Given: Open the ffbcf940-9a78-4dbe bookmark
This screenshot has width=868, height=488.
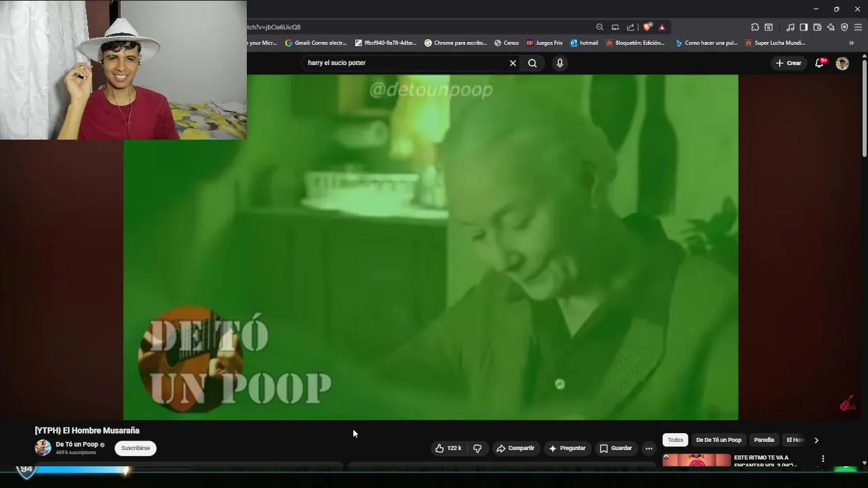Looking at the screenshot, I should click(x=386, y=43).
